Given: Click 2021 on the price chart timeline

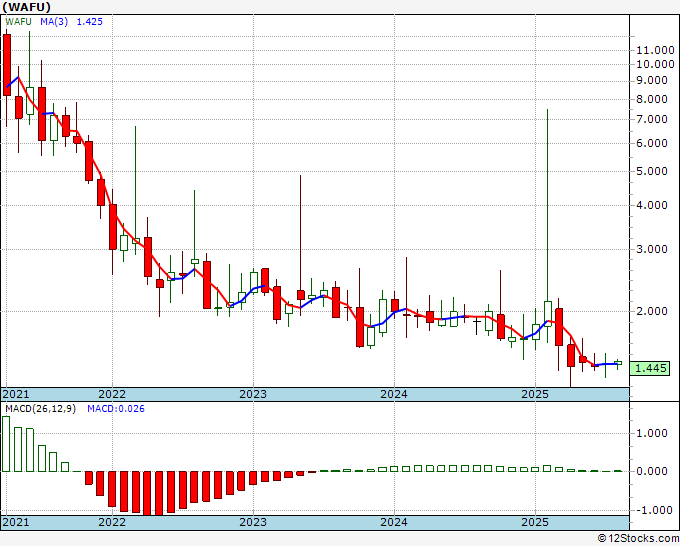Looking at the screenshot, I should 16,394.
